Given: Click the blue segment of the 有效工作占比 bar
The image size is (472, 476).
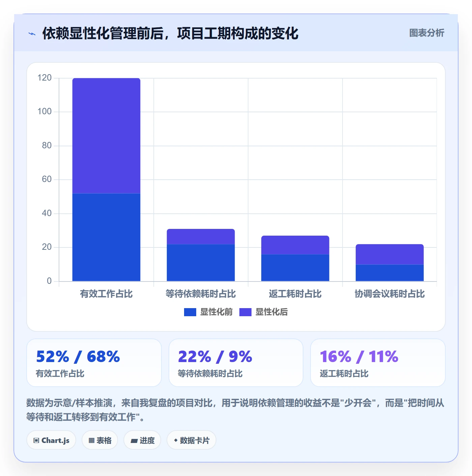Looking at the screenshot, I should point(106,237).
